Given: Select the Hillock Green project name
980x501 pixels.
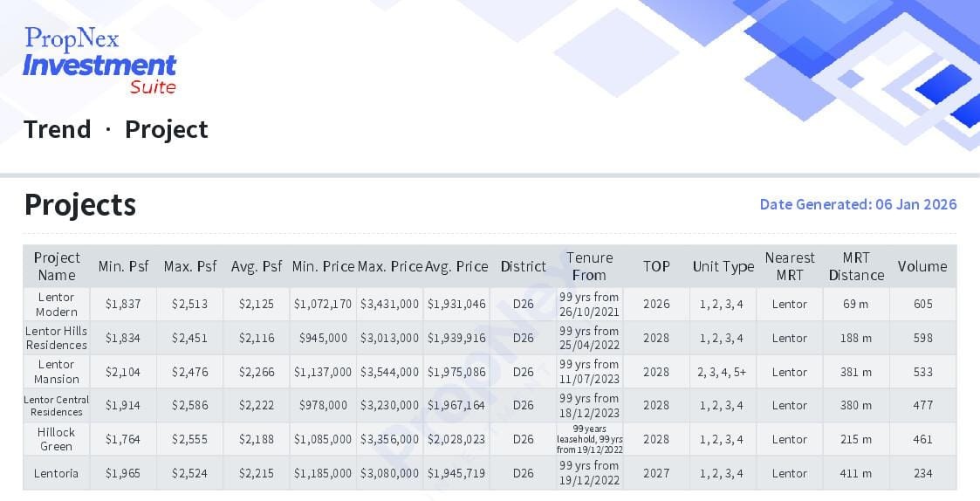Looking at the screenshot, I should (x=57, y=439).
